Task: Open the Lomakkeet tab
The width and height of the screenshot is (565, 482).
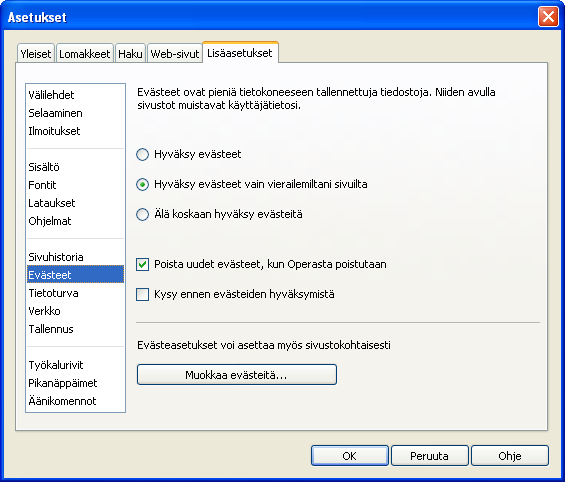Action: pos(85,54)
